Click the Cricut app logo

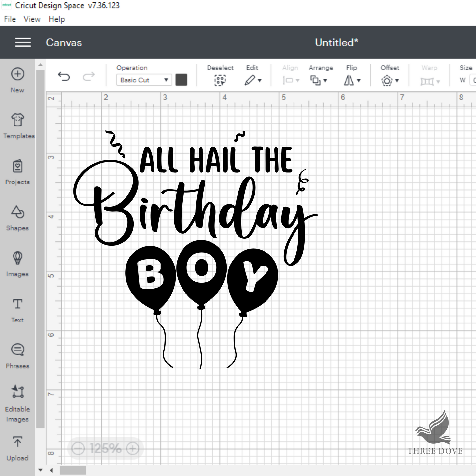(x=7, y=5)
